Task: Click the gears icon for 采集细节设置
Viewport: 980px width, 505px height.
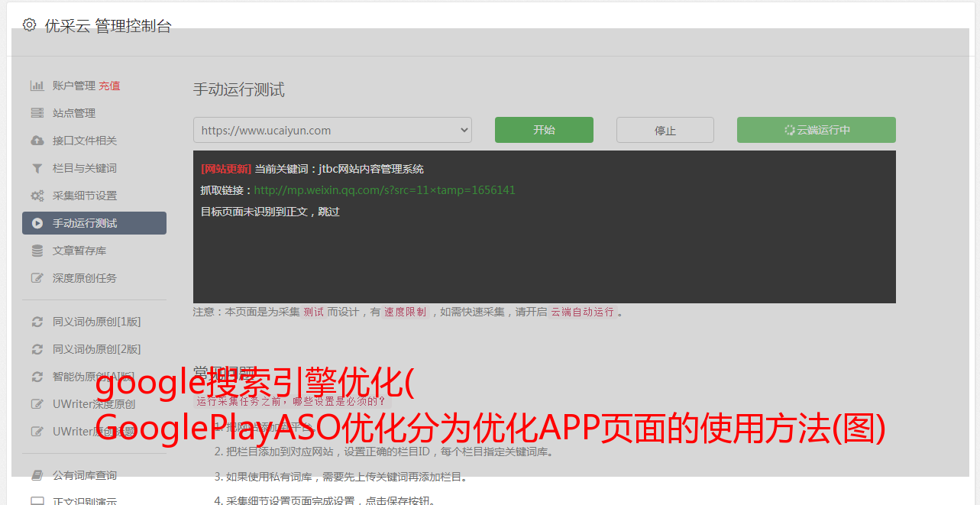Action: (37, 196)
